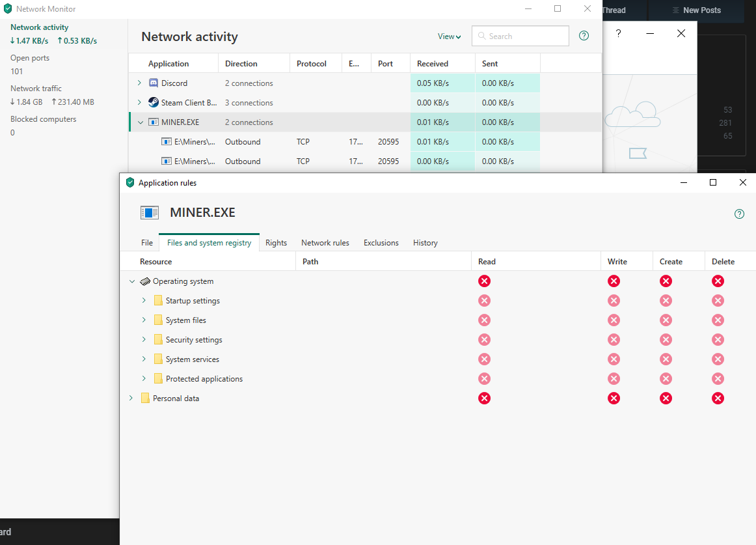Select Open ports in the sidebar
756x545 pixels.
pyautogui.click(x=30, y=58)
